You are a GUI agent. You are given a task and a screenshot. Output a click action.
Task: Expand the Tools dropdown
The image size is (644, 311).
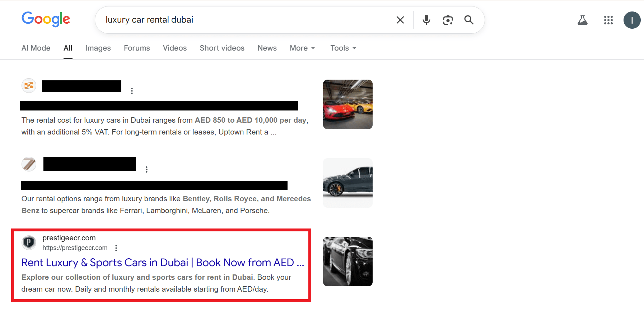(343, 48)
